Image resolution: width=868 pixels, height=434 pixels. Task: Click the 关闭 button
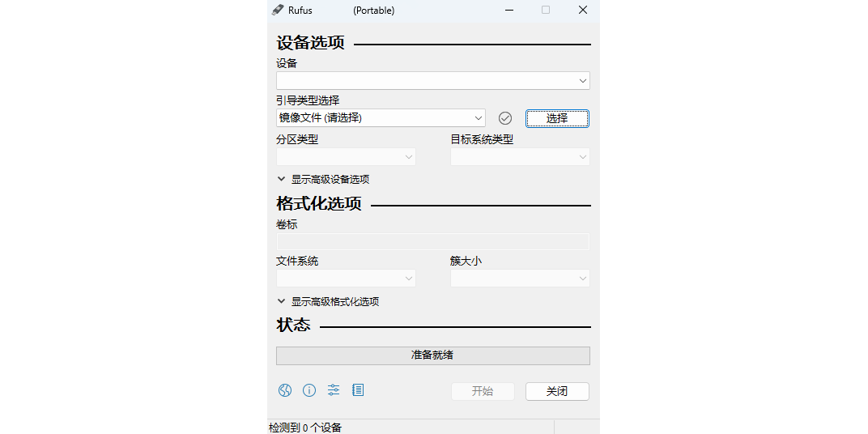point(557,391)
